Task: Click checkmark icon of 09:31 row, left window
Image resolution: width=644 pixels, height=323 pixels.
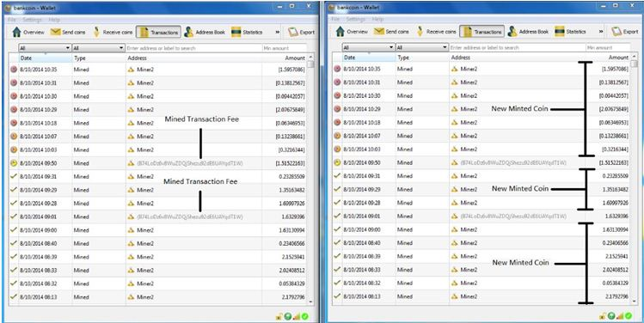Action: click(x=14, y=176)
